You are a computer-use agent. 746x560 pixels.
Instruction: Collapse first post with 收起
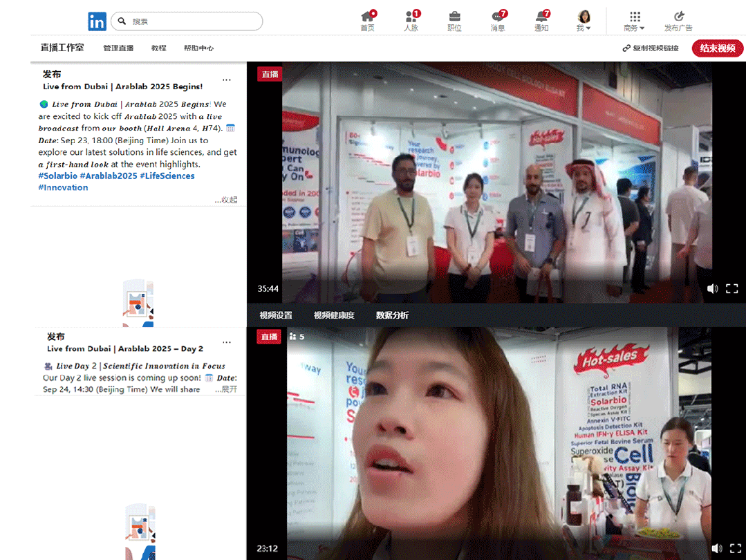[226, 200]
